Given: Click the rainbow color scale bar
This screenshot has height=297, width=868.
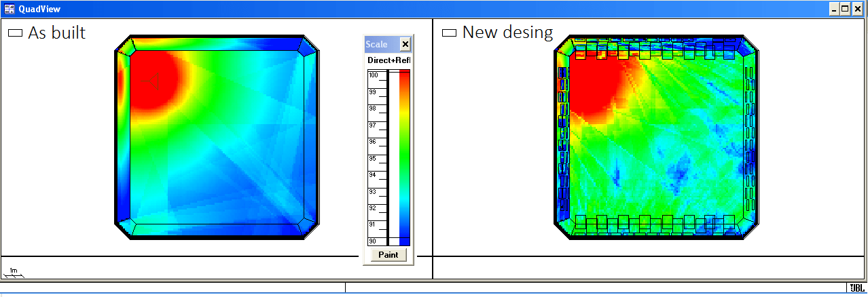Looking at the screenshot, I should (x=404, y=157).
